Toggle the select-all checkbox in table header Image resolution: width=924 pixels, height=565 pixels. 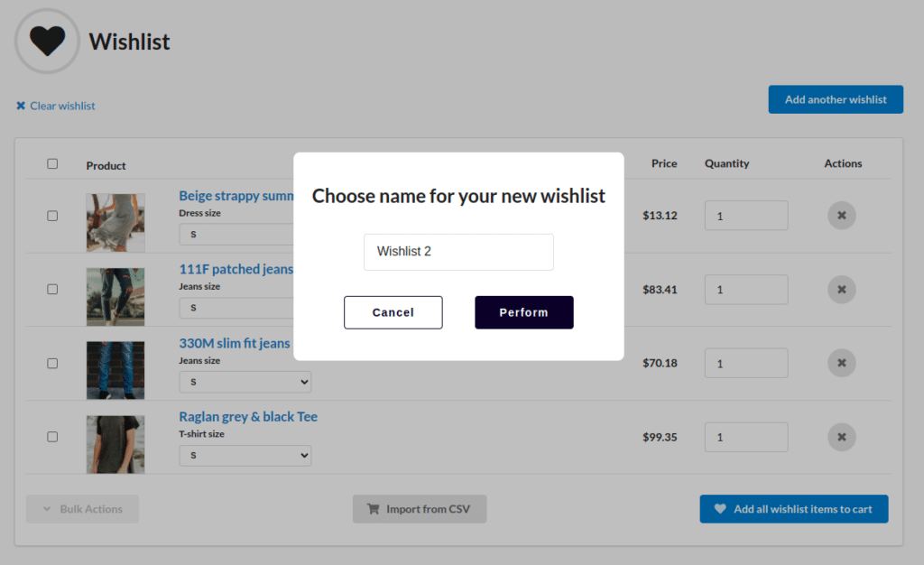click(x=52, y=163)
